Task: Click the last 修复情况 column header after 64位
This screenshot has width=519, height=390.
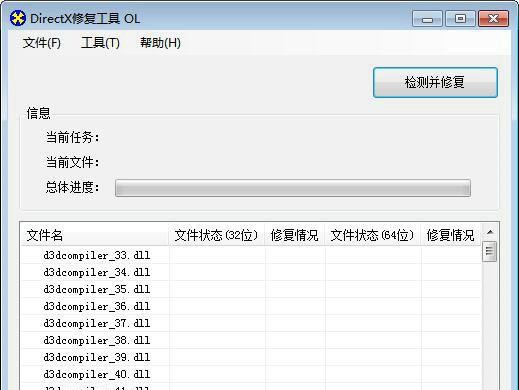Action: tap(451, 235)
